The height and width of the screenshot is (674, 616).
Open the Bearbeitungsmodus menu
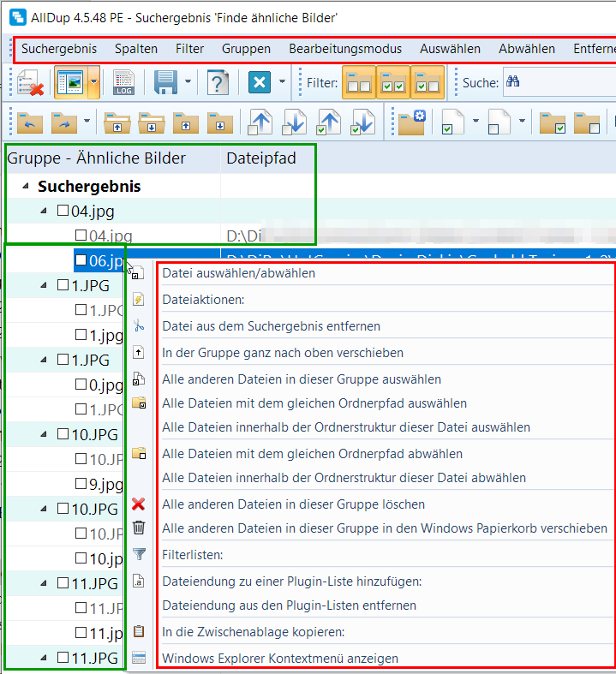(344, 49)
